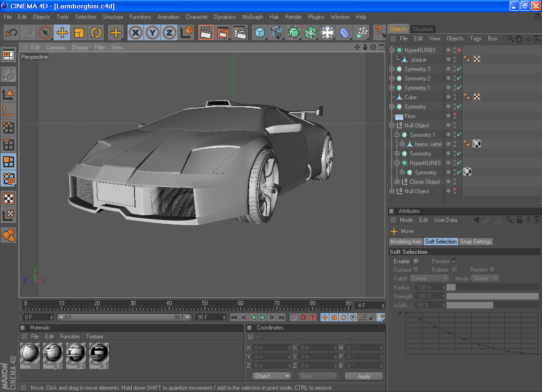Open the MoGraph menu
Image resolution: width=542 pixels, height=392 pixels.
253,16
